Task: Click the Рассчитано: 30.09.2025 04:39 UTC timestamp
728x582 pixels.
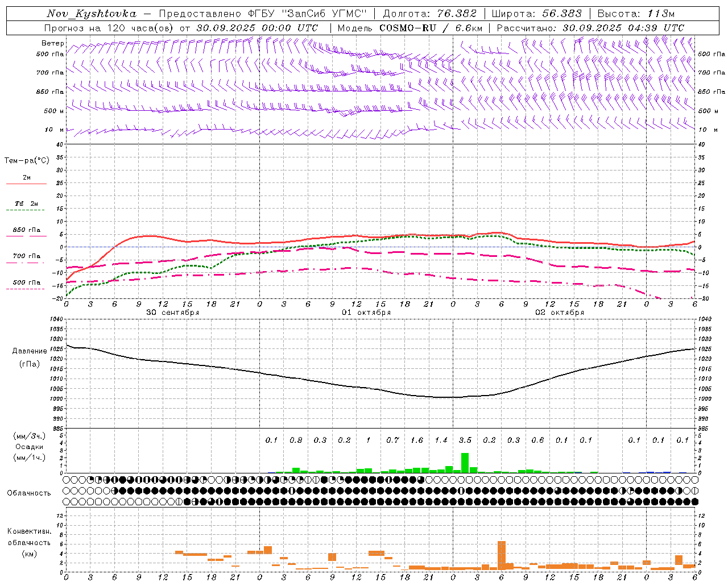Action: [590, 28]
